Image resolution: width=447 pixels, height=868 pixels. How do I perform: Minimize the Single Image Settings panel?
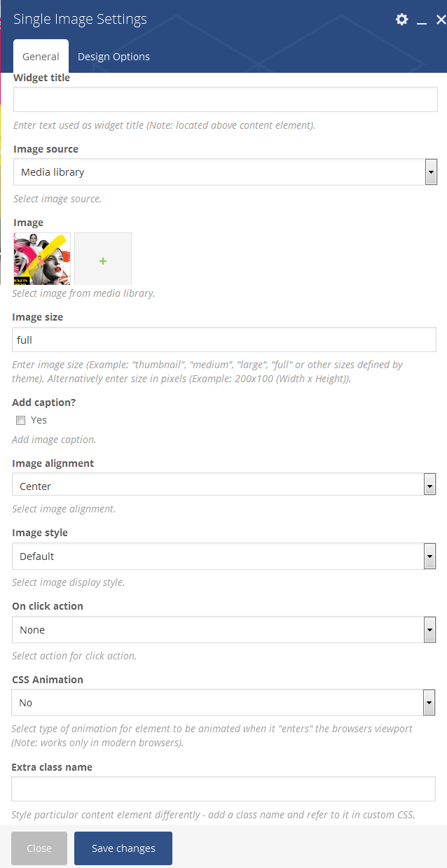pos(422,21)
